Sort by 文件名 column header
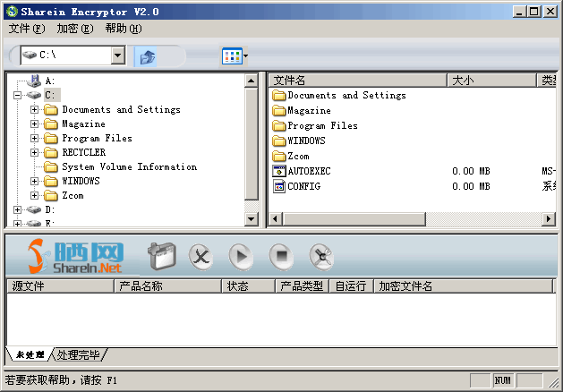 coord(358,81)
